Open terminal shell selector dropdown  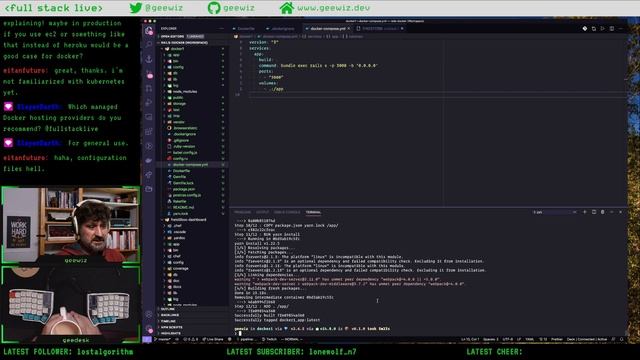coord(555,212)
